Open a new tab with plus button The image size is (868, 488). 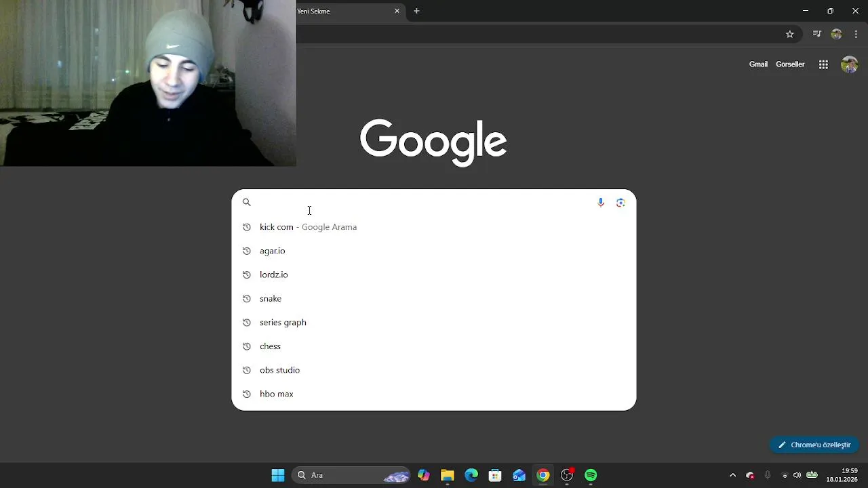click(x=416, y=11)
